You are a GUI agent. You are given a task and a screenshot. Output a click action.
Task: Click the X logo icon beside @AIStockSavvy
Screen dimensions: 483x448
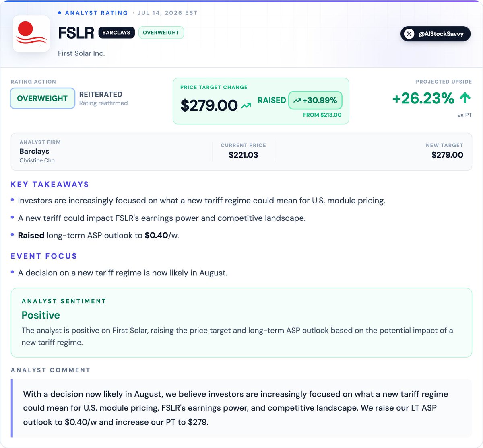coord(409,34)
